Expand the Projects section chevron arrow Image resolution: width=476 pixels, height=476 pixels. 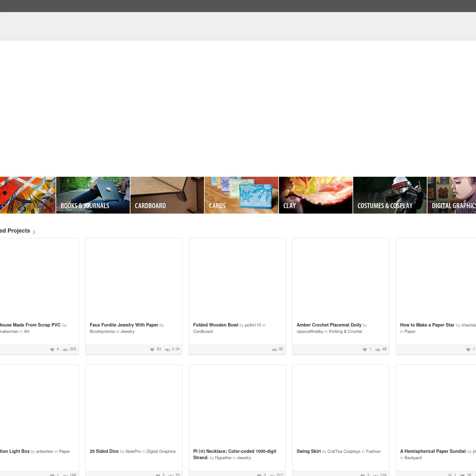pos(34,232)
